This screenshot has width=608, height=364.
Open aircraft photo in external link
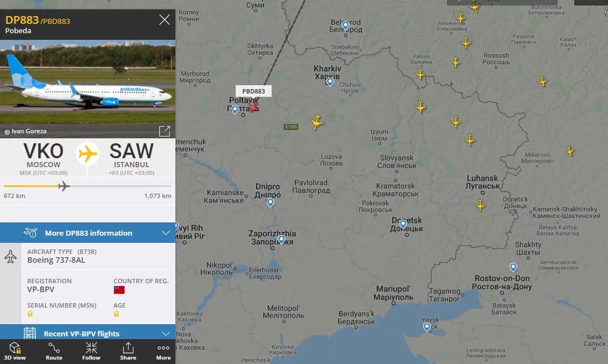(164, 131)
